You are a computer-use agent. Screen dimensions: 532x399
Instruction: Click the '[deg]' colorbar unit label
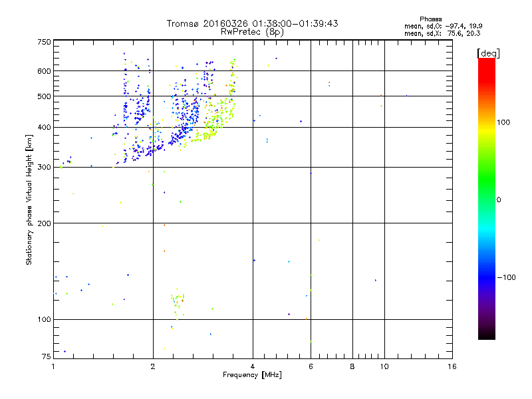point(488,53)
